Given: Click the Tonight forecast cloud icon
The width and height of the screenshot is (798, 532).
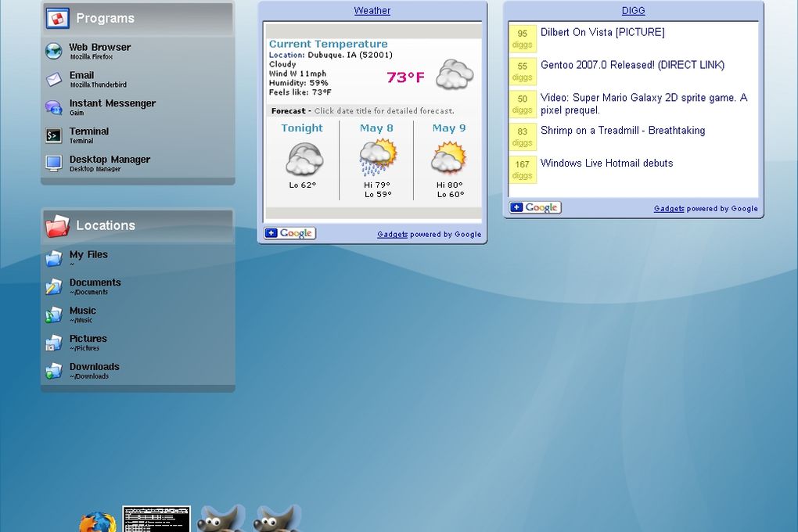Looking at the screenshot, I should pos(304,158).
